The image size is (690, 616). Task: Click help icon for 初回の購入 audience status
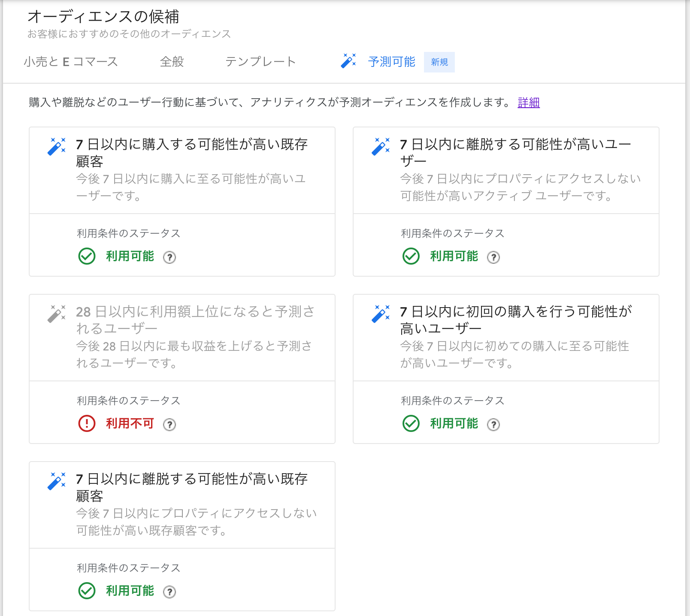point(493,425)
